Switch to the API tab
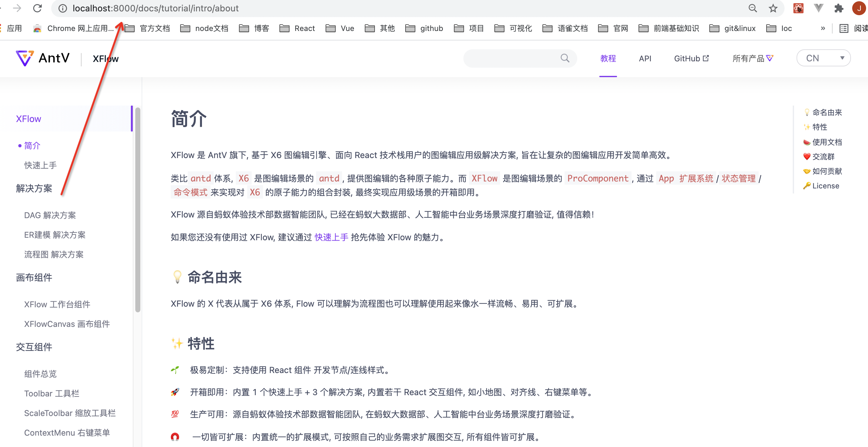This screenshot has width=868, height=447. [645, 58]
